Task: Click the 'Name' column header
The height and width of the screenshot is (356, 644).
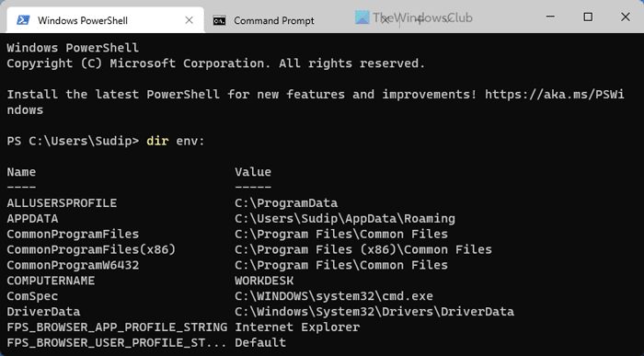Action: click(x=21, y=172)
